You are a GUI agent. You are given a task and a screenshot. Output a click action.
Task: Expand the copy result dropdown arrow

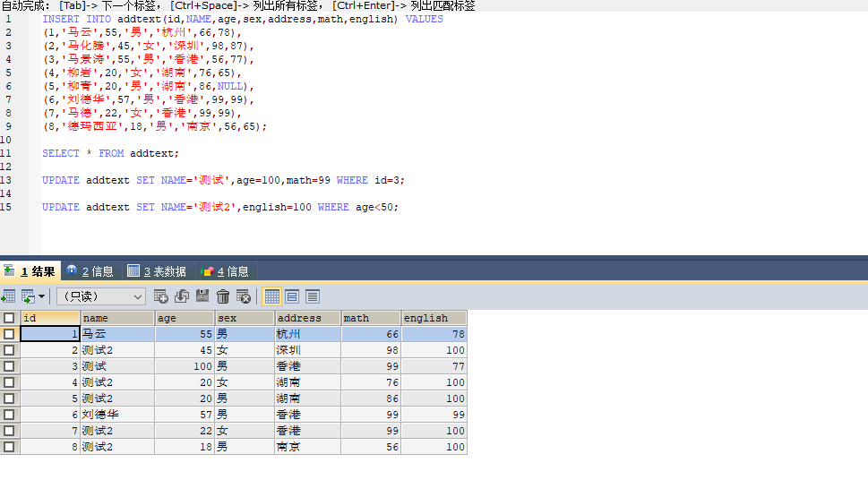point(41,296)
